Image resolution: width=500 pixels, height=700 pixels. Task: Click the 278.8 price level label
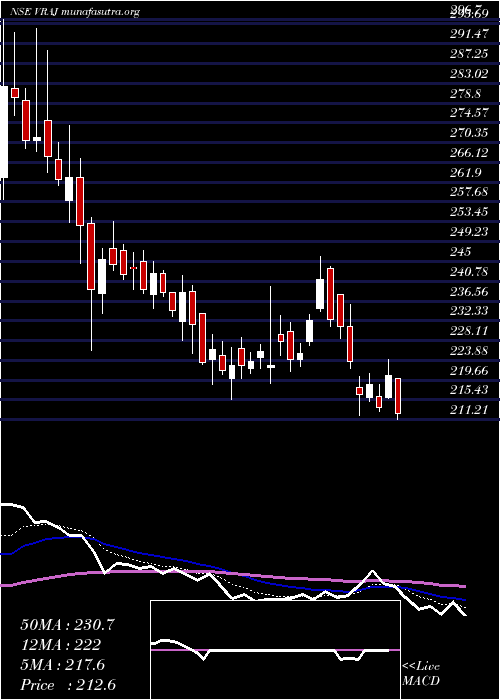point(465,94)
